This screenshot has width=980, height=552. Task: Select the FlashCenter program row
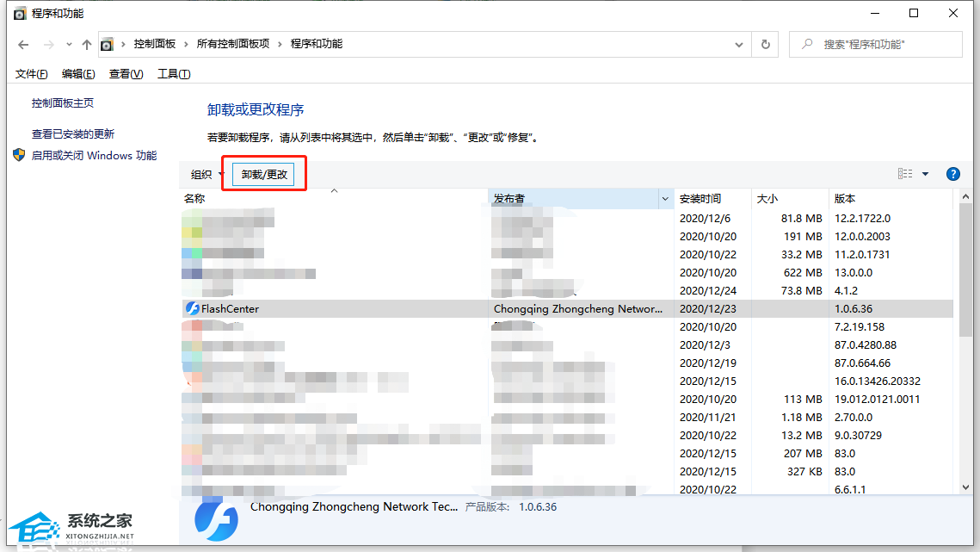pos(567,308)
